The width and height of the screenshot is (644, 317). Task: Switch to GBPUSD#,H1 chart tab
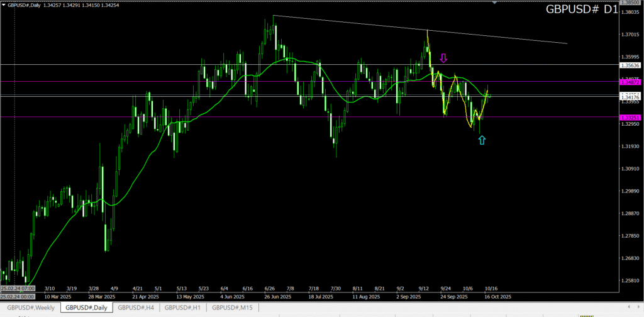coord(183,308)
